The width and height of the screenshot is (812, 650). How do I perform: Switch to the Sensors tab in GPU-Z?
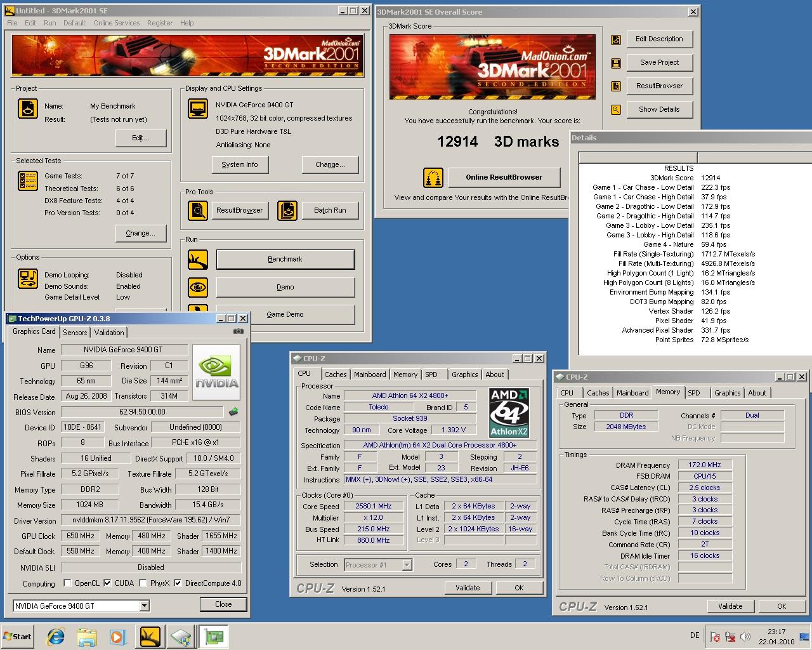pyautogui.click(x=75, y=332)
